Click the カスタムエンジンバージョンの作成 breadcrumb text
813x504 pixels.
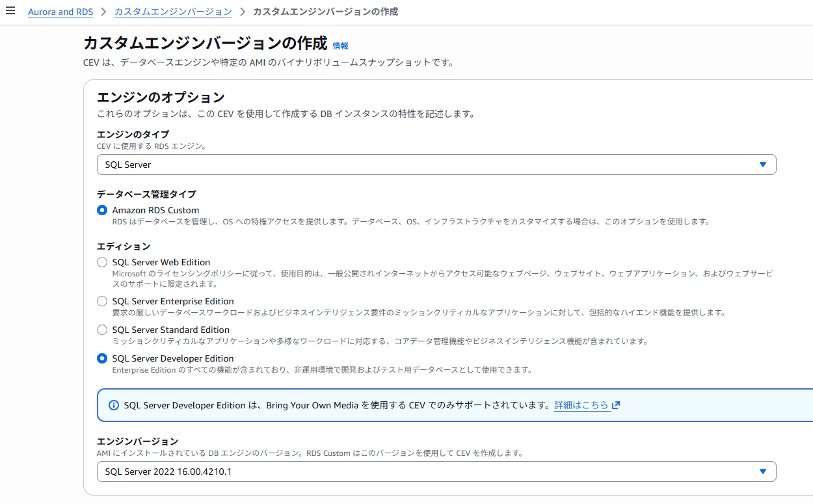coord(325,12)
